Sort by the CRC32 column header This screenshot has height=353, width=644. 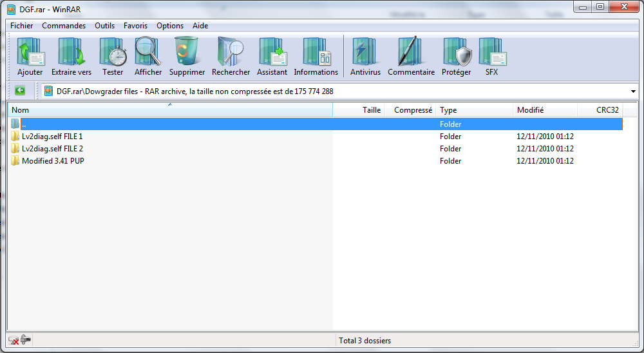(x=600, y=110)
